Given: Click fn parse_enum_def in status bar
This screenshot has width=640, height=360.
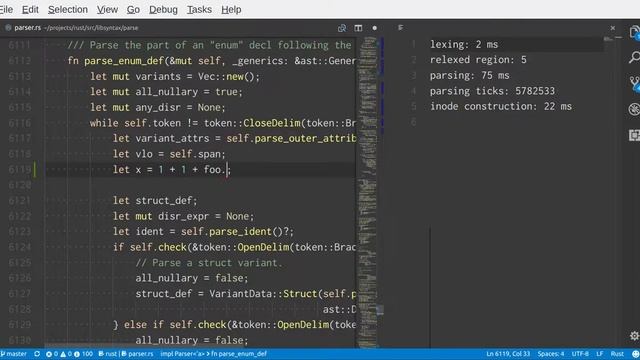Looking at the screenshot, I should coord(239,354).
